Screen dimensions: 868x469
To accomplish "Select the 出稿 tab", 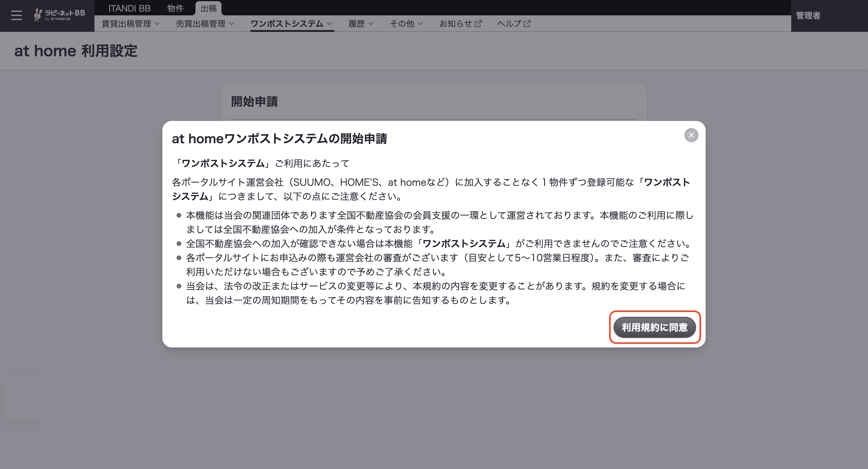I will pos(208,8).
